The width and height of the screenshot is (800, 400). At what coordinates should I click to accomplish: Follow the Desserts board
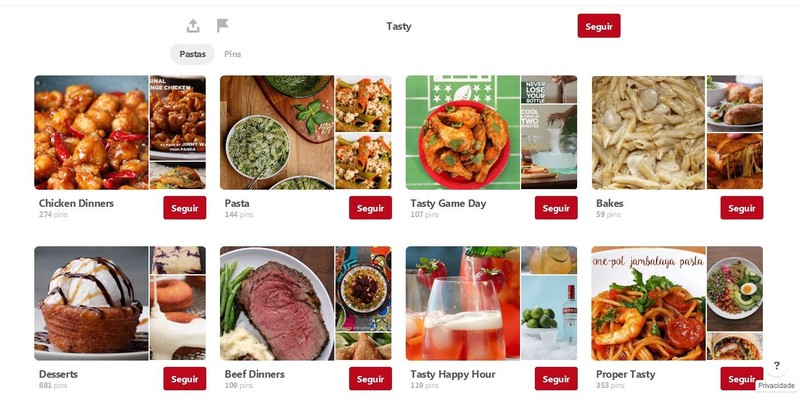point(185,379)
